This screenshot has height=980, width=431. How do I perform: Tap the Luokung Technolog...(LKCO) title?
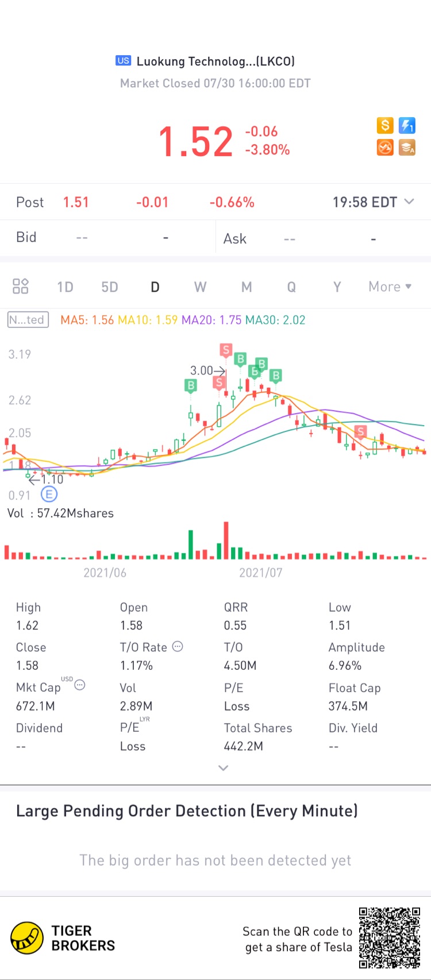[215, 61]
